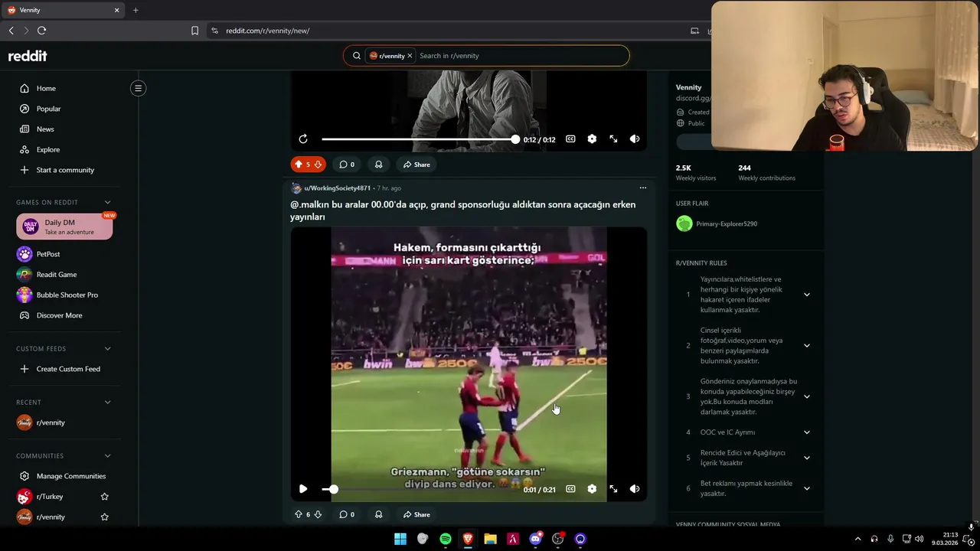The width and height of the screenshot is (980, 551).
Task: Share the top post
Action: (x=416, y=165)
